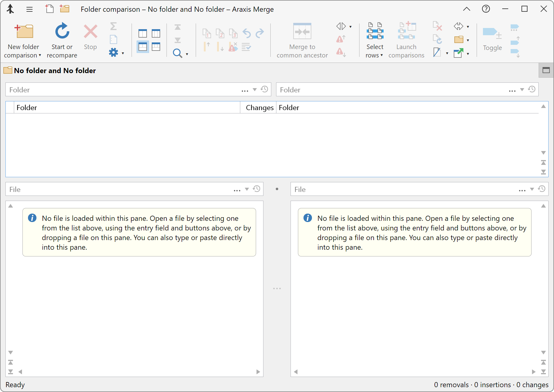This screenshot has width=554, height=392.
Task: Click inside the left File entry field
Action: [x=120, y=189]
